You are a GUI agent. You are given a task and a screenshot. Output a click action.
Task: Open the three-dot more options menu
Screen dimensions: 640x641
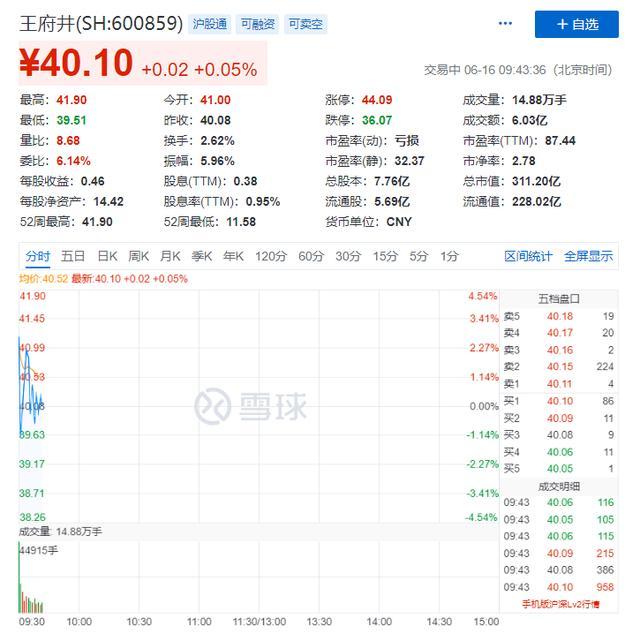click(505, 23)
